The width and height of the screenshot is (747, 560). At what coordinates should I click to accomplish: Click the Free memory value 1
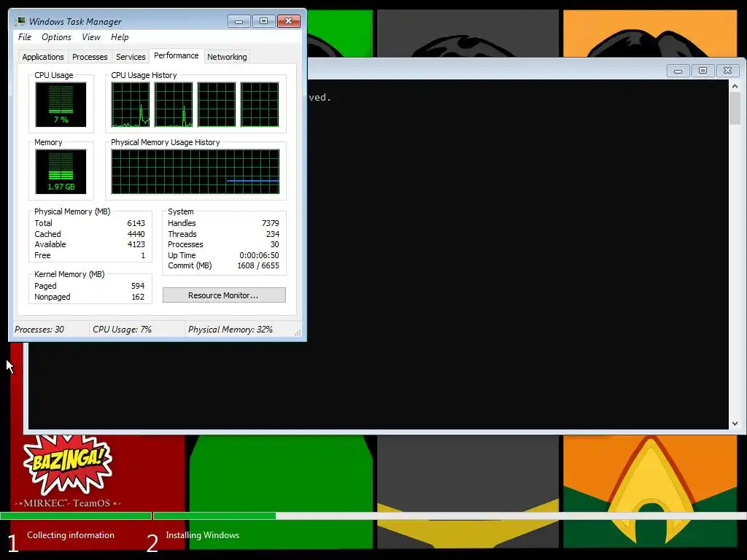(143, 255)
